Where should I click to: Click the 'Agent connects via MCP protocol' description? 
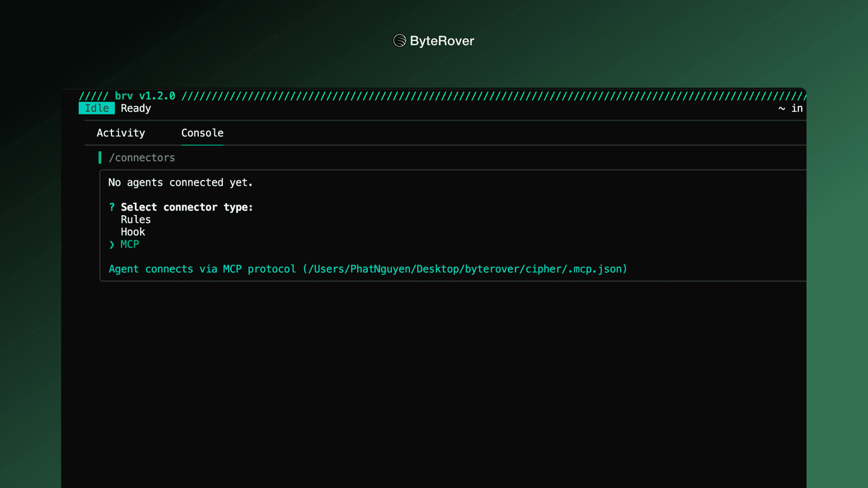click(x=202, y=269)
